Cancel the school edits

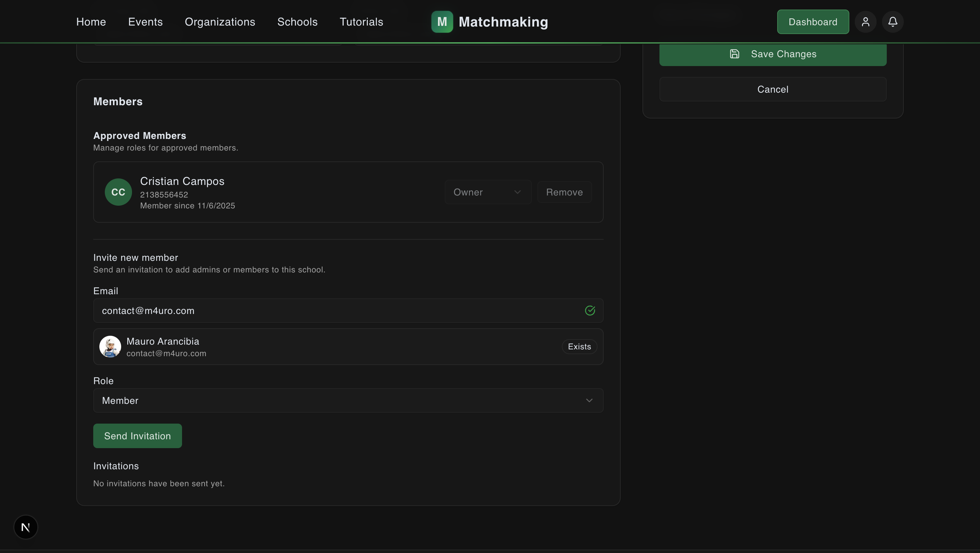coord(773,90)
